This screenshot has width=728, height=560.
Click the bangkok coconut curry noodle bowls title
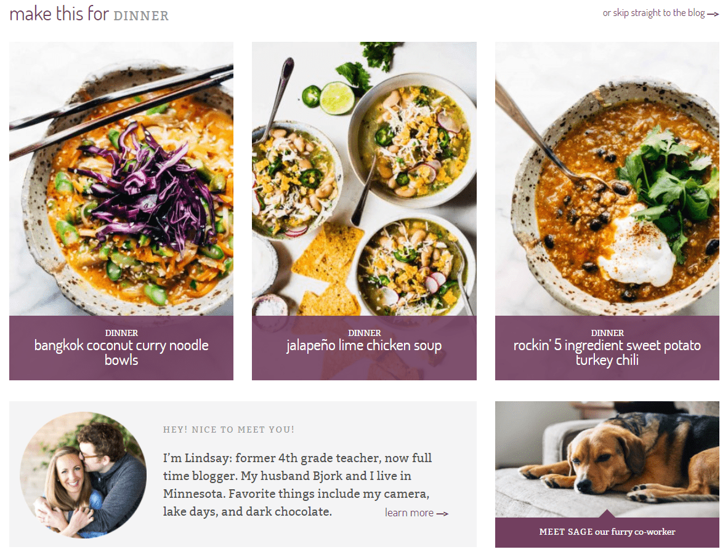pos(121,353)
